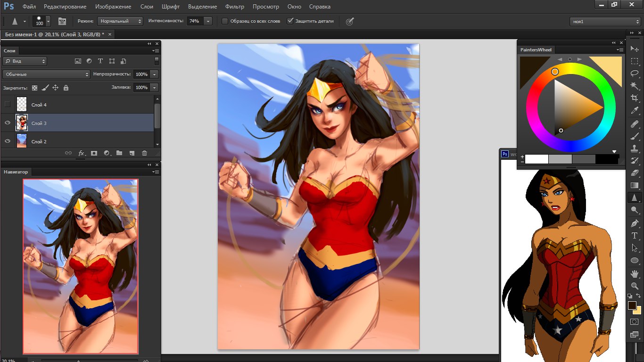
Task: Select the Eyedropper tool
Action: (x=635, y=111)
